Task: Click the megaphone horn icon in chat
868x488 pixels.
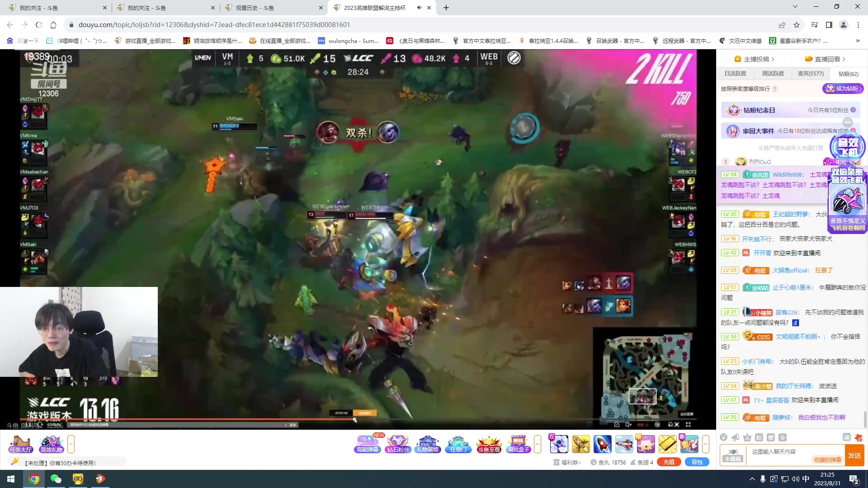Action: point(736,437)
